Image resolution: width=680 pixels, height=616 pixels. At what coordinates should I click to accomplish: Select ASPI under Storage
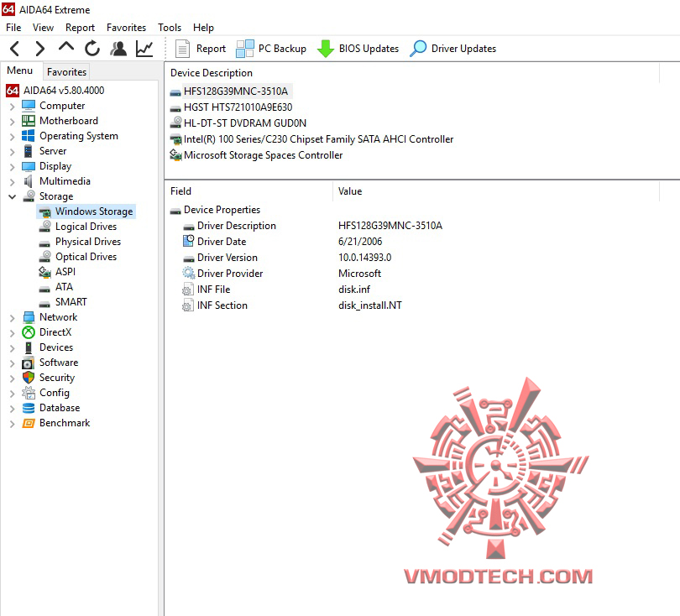[65, 272]
